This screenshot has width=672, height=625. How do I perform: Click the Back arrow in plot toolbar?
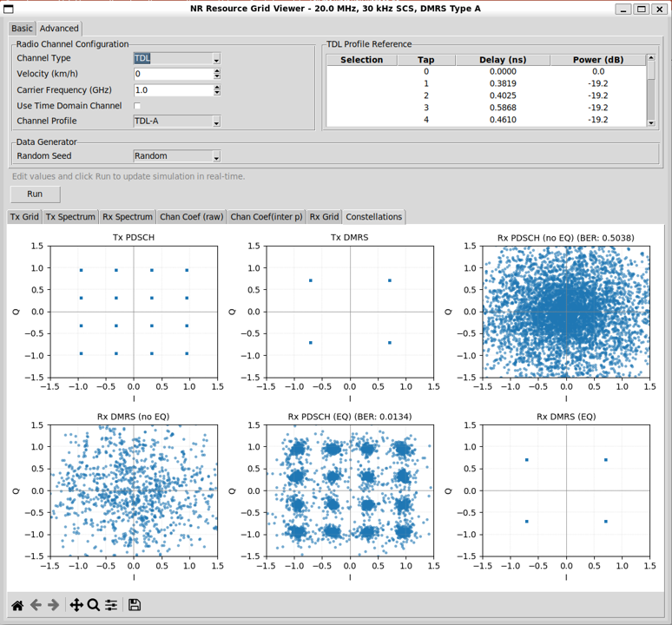(36, 605)
